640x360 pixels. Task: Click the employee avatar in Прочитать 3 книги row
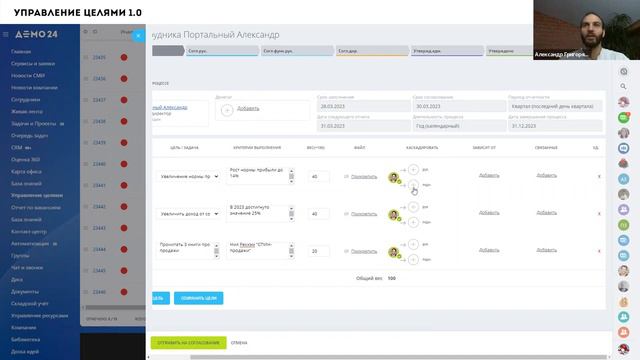click(394, 252)
